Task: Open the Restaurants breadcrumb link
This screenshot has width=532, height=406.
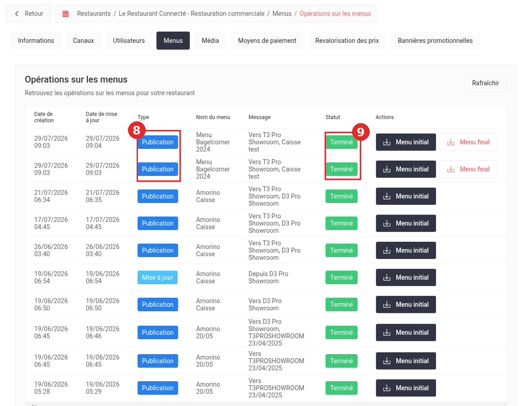Action: click(94, 14)
